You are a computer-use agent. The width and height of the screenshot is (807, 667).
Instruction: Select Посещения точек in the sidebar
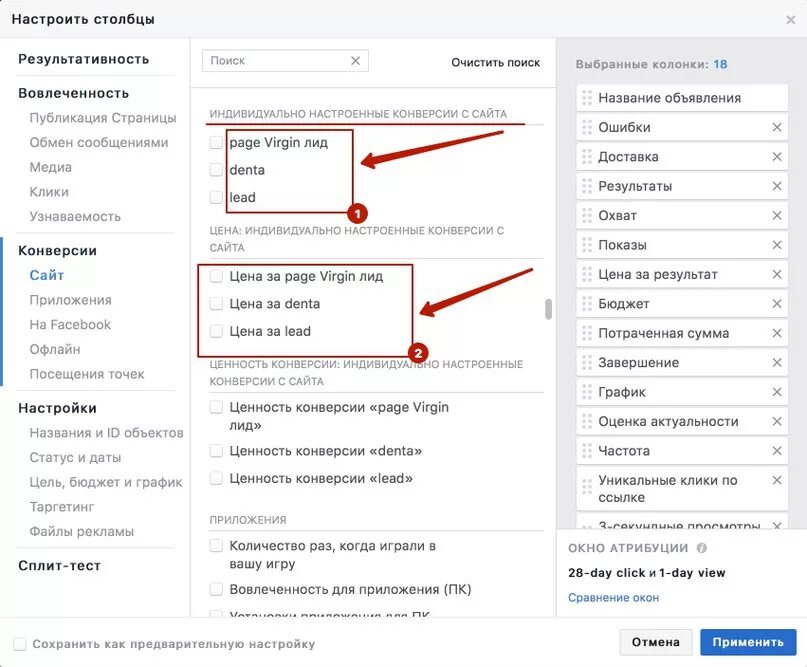tap(87, 374)
